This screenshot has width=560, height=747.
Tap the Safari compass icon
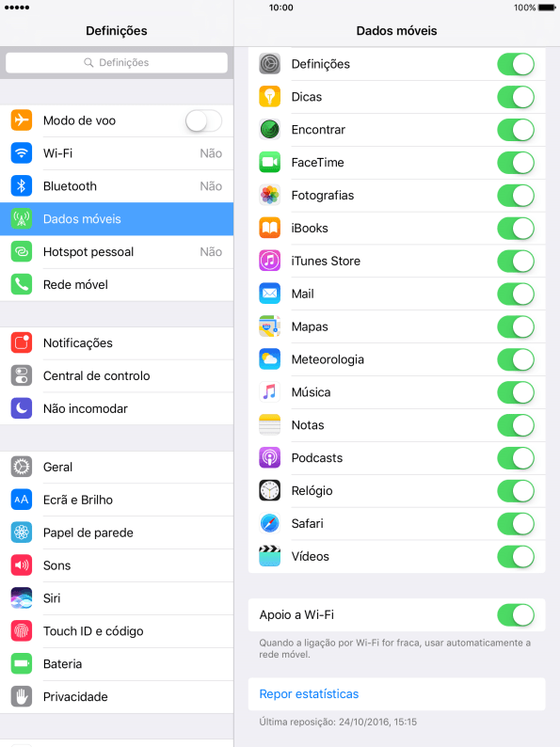pyautogui.click(x=270, y=523)
